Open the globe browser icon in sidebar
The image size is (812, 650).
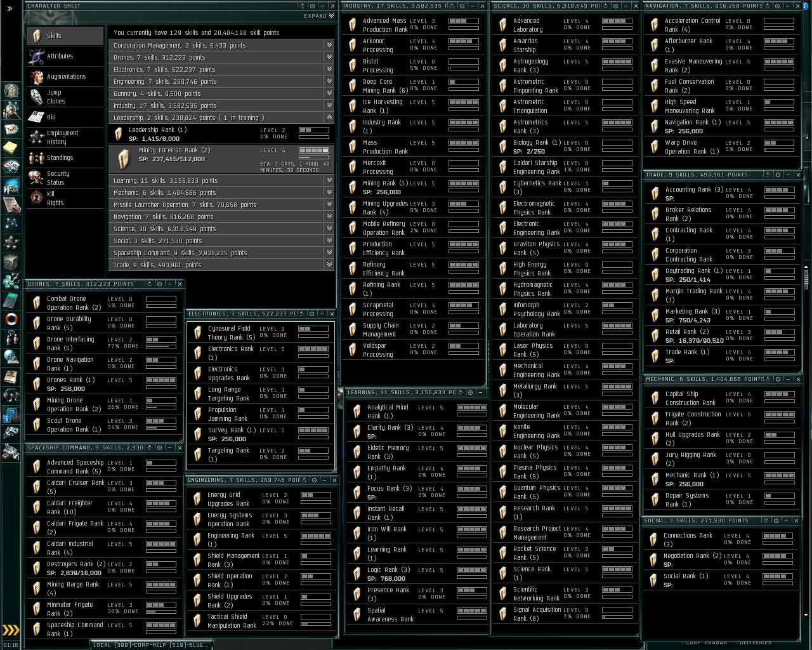pyautogui.click(x=11, y=357)
